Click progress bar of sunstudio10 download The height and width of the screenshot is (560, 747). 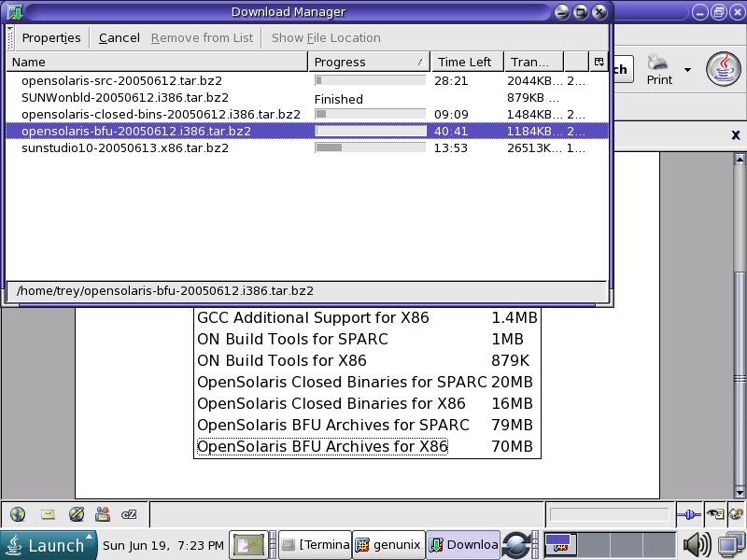370,147
